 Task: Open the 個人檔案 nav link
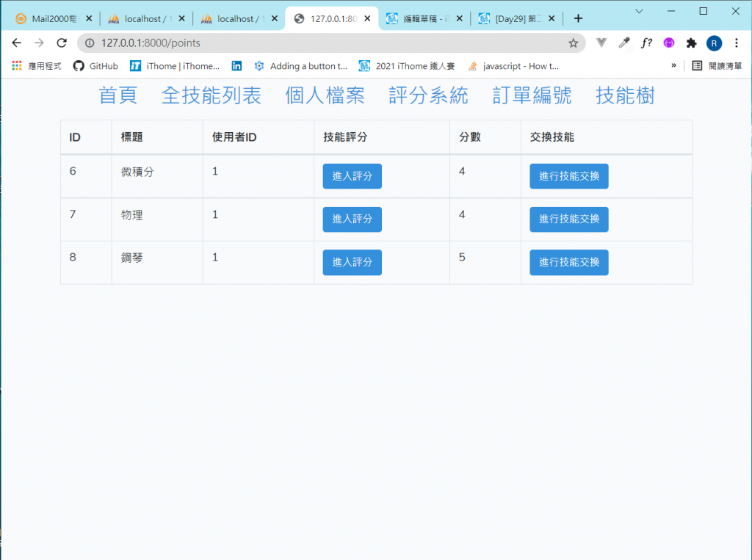(325, 95)
